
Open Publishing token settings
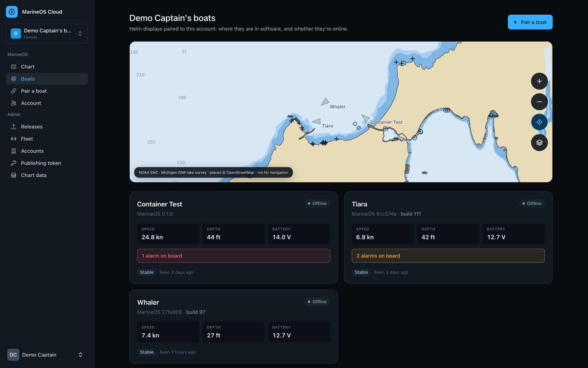[47, 163]
